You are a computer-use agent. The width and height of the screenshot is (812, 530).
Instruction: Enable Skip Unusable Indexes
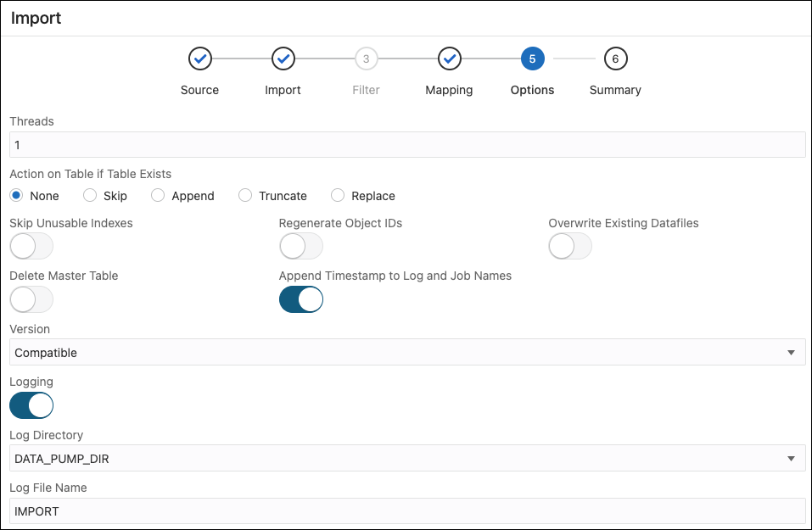(31, 246)
